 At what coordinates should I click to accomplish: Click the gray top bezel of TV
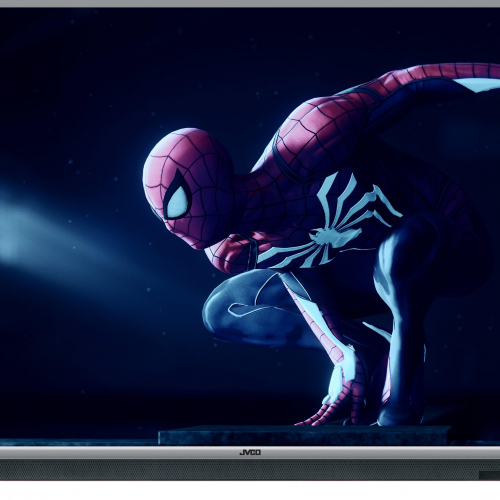[x=250, y=3]
